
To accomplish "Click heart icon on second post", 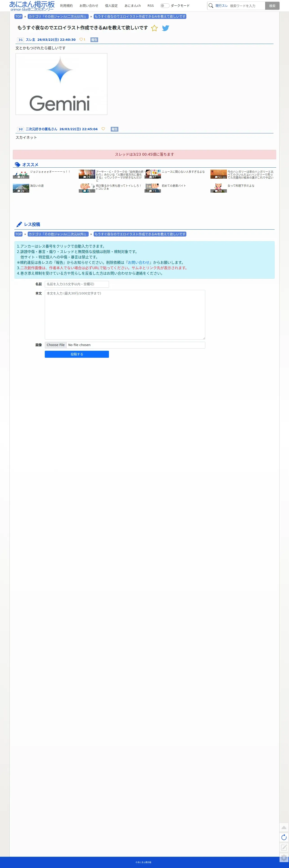I will [103, 129].
